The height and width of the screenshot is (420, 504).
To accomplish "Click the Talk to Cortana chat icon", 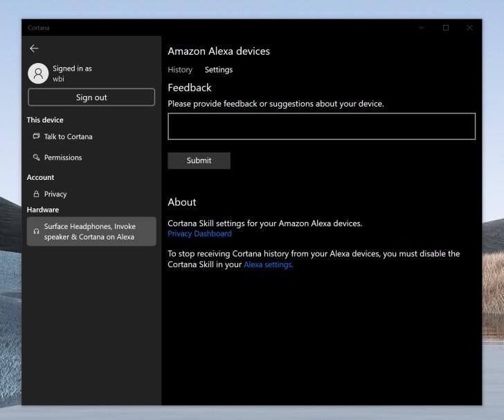I will tap(37, 136).
